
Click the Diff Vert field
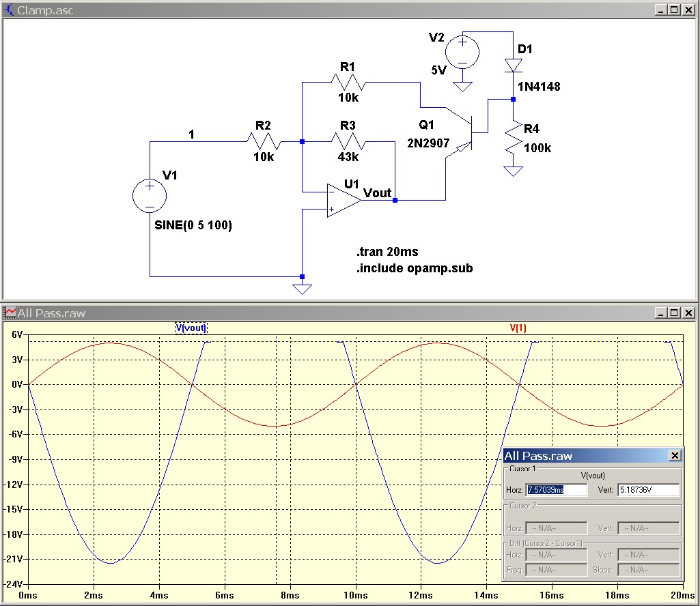pos(648,555)
